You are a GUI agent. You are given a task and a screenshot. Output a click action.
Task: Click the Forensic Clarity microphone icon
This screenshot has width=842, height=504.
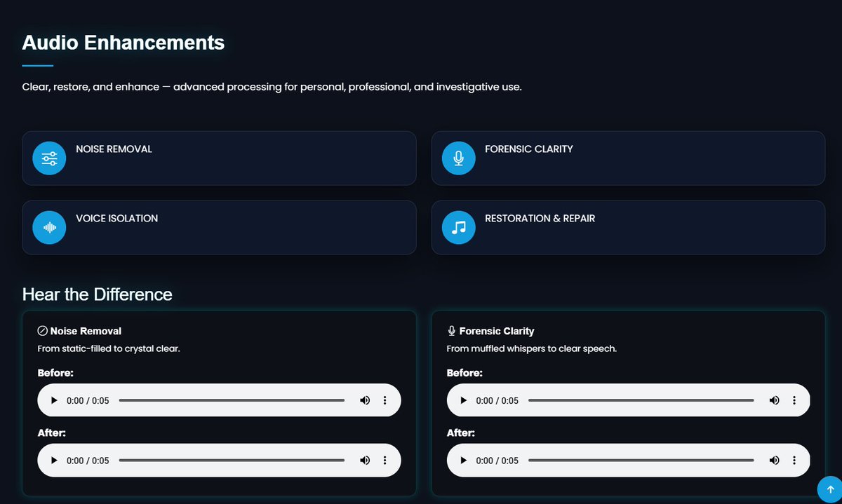[x=458, y=158]
